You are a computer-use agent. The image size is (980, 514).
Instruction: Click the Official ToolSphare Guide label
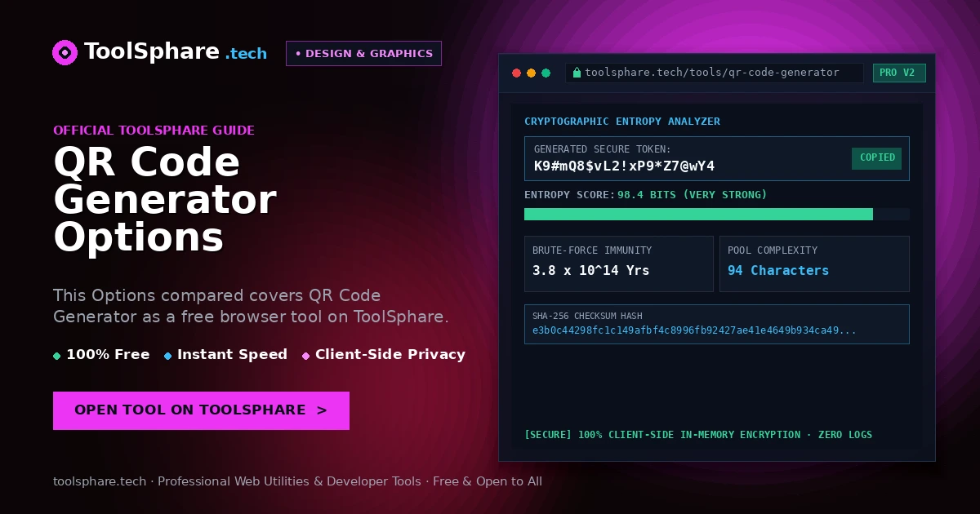pyautogui.click(x=154, y=131)
